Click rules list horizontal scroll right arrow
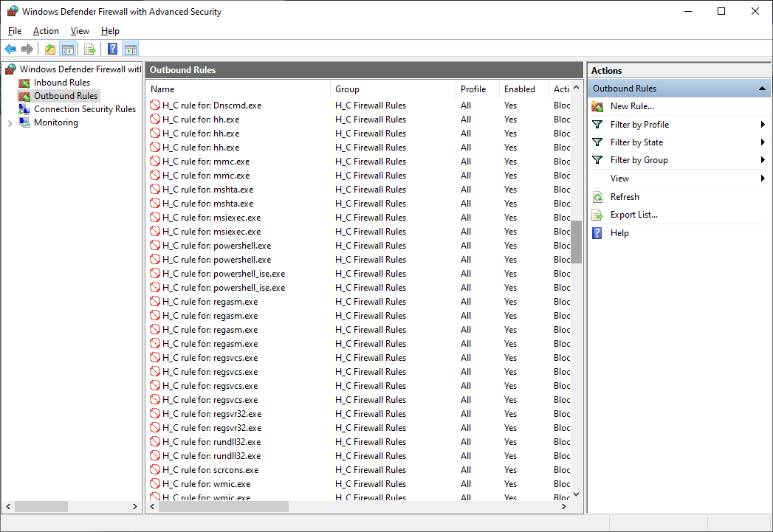 tap(565, 506)
